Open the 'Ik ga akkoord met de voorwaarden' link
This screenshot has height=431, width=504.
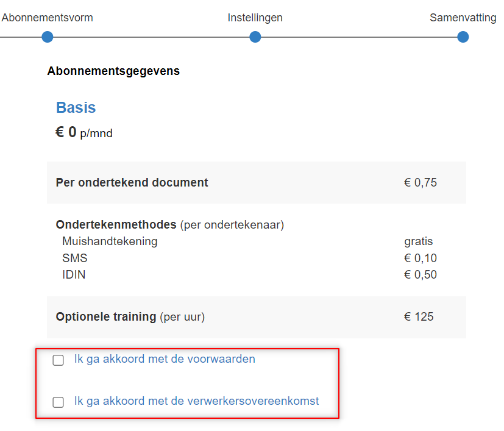click(x=165, y=359)
